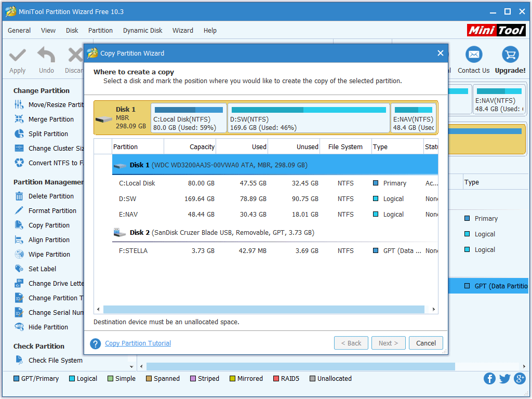This screenshot has height=399, width=532.
Task: Click the Align Partition icon
Action: tap(19, 240)
